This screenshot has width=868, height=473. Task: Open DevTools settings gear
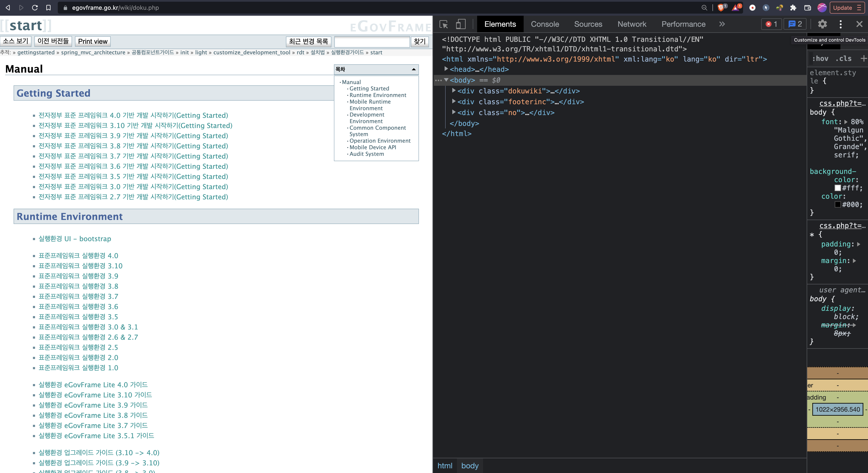(822, 24)
